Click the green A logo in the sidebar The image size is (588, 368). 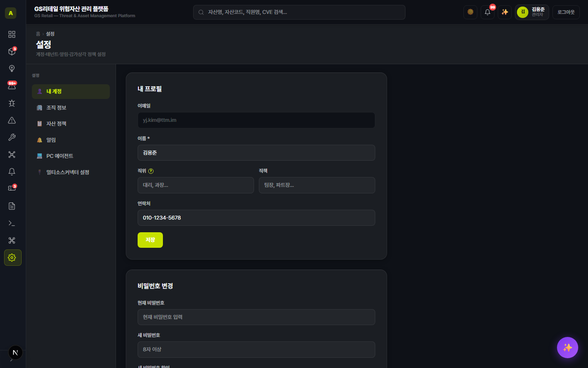tap(11, 13)
